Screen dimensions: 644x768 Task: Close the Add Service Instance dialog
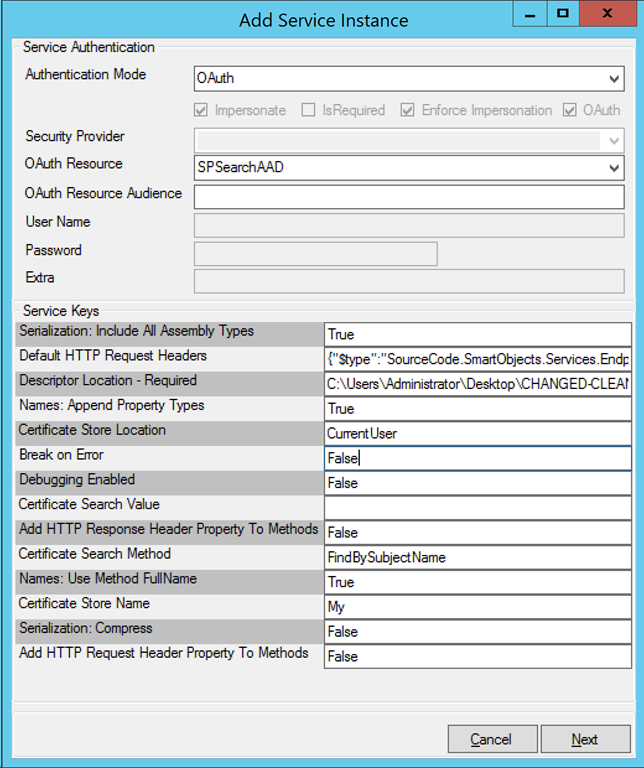[608, 13]
